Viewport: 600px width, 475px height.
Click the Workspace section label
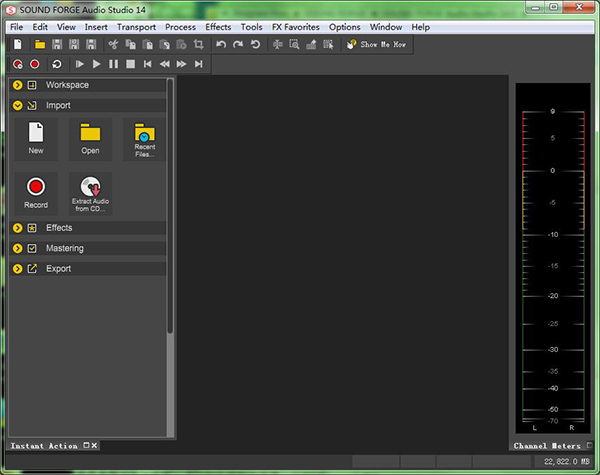pyautogui.click(x=67, y=85)
